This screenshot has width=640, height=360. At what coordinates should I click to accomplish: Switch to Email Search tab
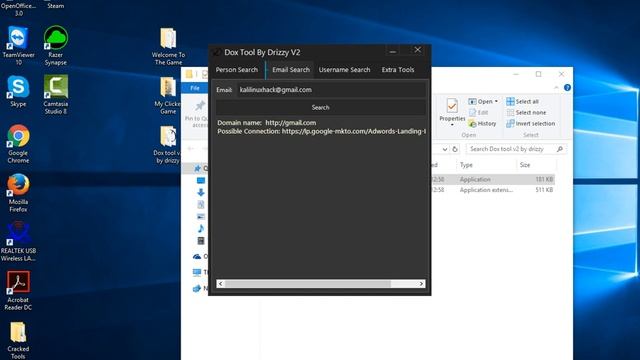coord(291,70)
